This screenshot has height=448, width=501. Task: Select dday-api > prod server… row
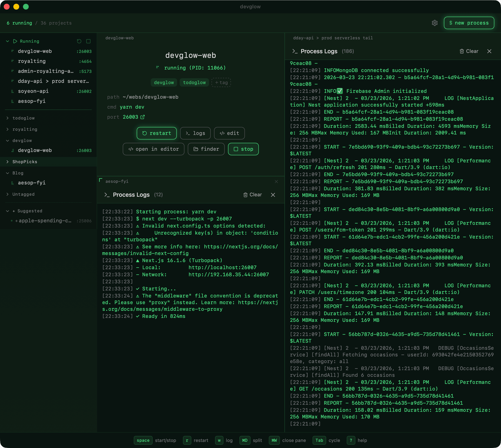pyautogui.click(x=49, y=81)
